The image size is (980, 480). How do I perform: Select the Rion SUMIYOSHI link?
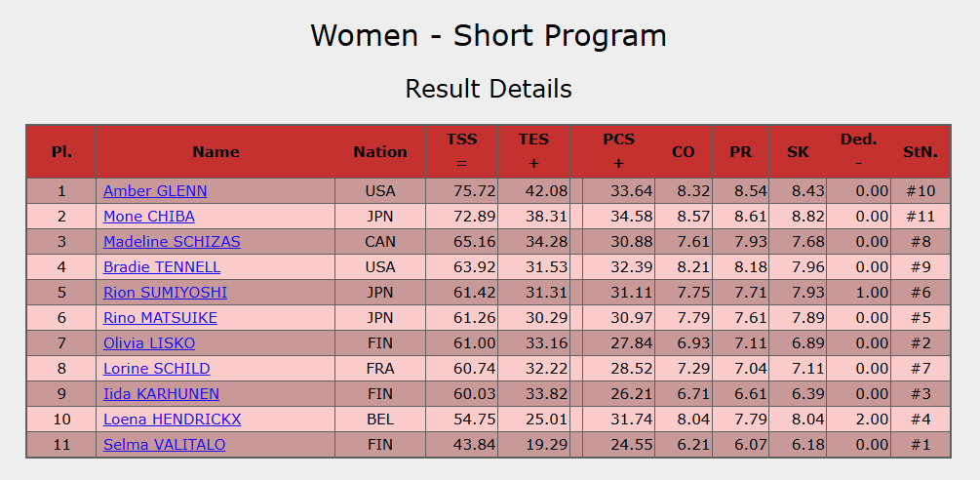click(x=165, y=293)
